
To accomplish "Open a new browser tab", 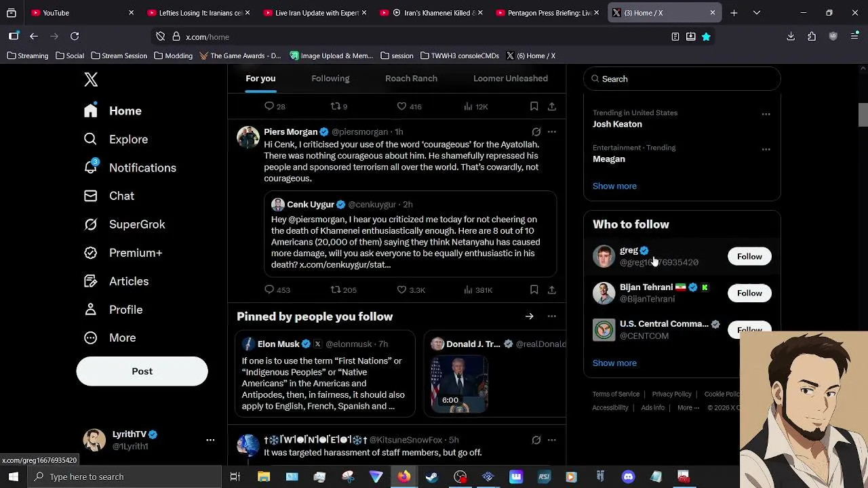I will pos(734,13).
